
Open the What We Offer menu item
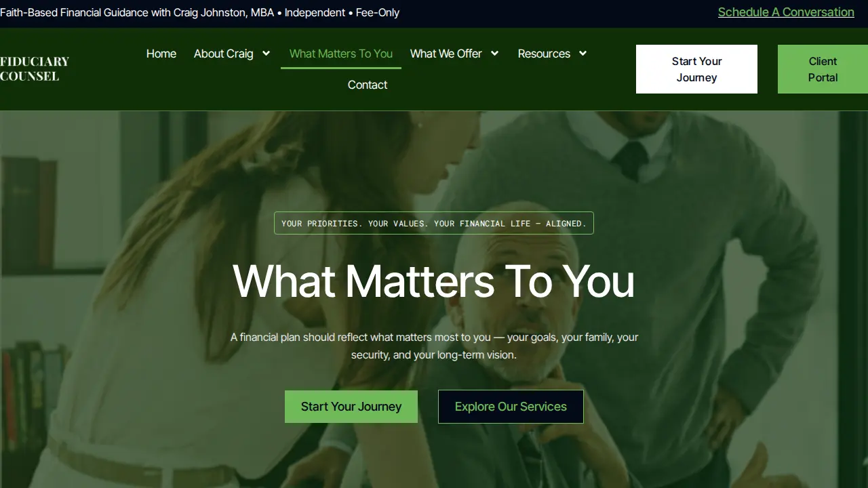tap(446, 54)
